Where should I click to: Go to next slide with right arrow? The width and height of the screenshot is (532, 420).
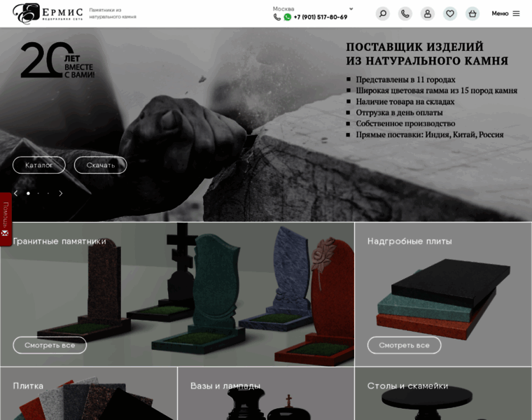coord(61,193)
